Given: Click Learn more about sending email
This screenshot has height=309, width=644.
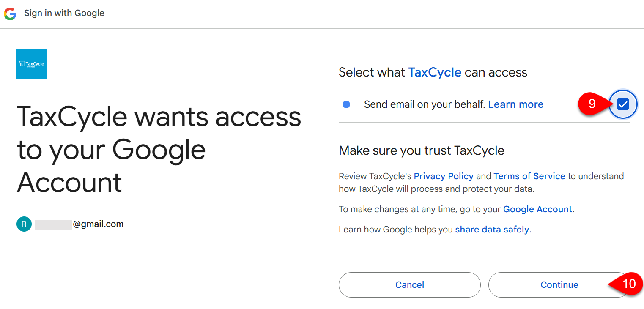Looking at the screenshot, I should [515, 104].
